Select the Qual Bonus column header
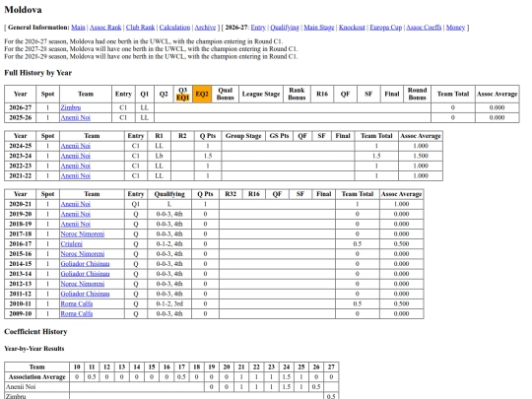Screen dimensions: 532x399 coord(225,94)
